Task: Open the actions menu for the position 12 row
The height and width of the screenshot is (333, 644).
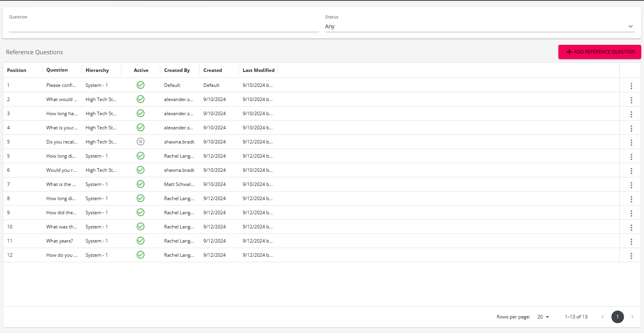Action: (631, 256)
